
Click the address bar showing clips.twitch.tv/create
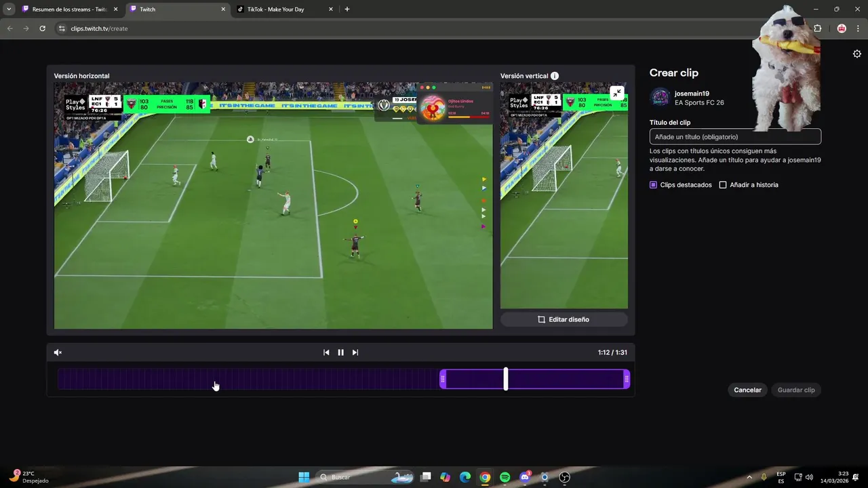point(407,28)
